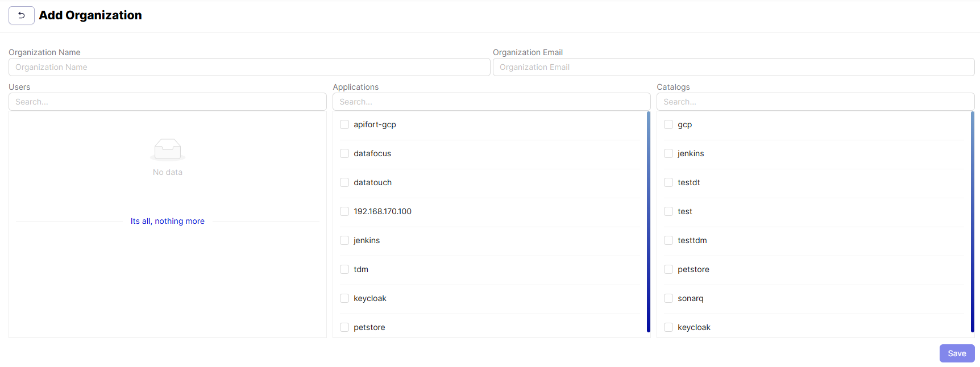The image size is (980, 367).
Task: Focus the Organization Email input field
Action: [x=733, y=67]
